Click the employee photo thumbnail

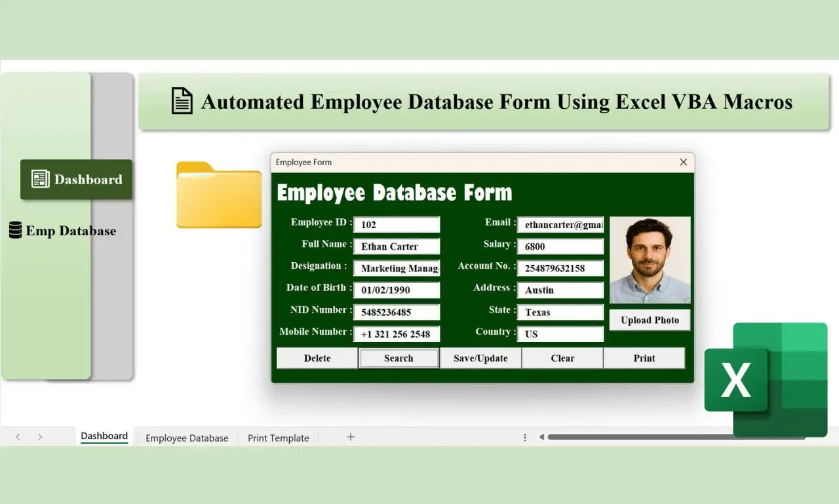pyautogui.click(x=649, y=261)
